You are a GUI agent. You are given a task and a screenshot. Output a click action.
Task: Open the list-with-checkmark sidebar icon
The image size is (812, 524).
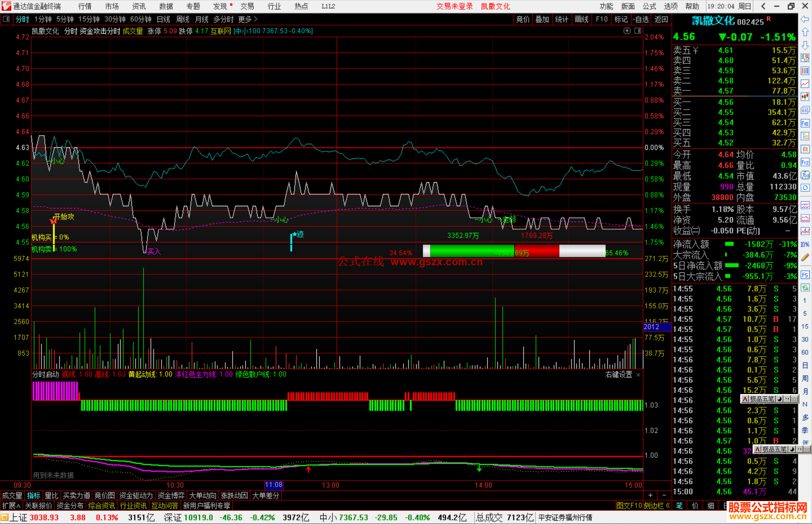(x=805, y=58)
